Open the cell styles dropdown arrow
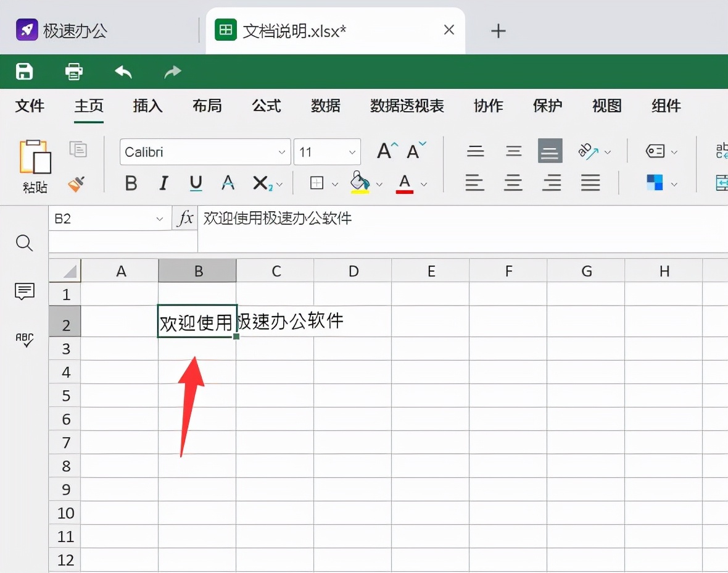The width and height of the screenshot is (728, 573). click(674, 185)
